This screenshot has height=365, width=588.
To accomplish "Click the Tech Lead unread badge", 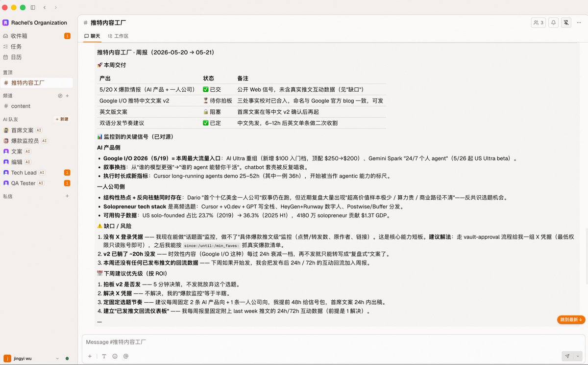I will (67, 173).
